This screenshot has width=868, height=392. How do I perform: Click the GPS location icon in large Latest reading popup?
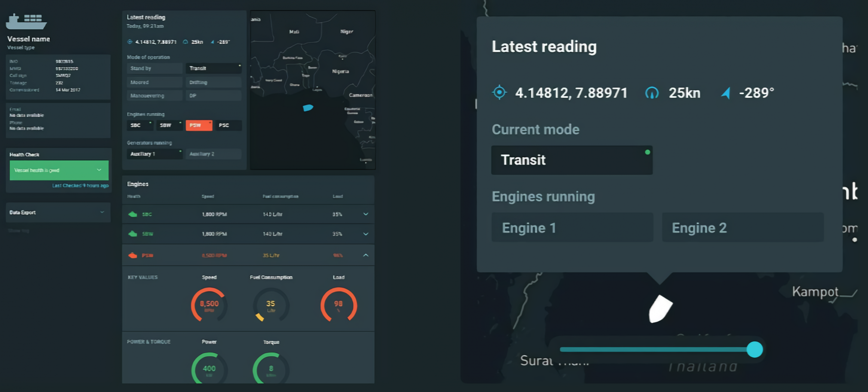pyautogui.click(x=499, y=92)
